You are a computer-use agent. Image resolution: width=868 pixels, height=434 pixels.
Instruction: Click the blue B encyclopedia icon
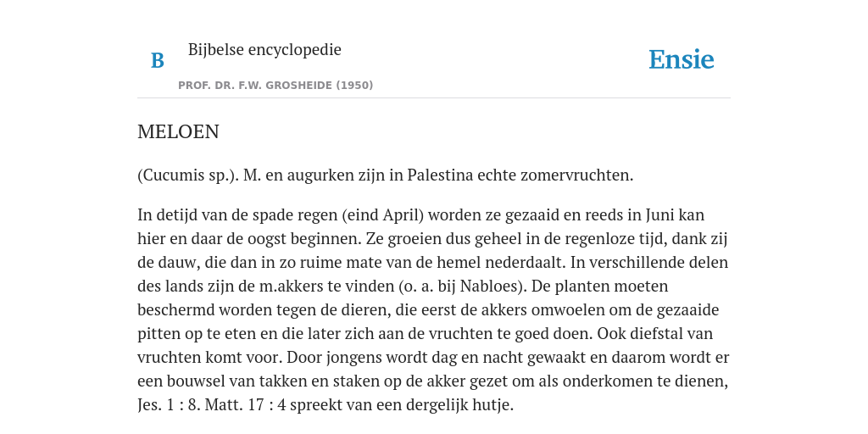[x=157, y=60]
